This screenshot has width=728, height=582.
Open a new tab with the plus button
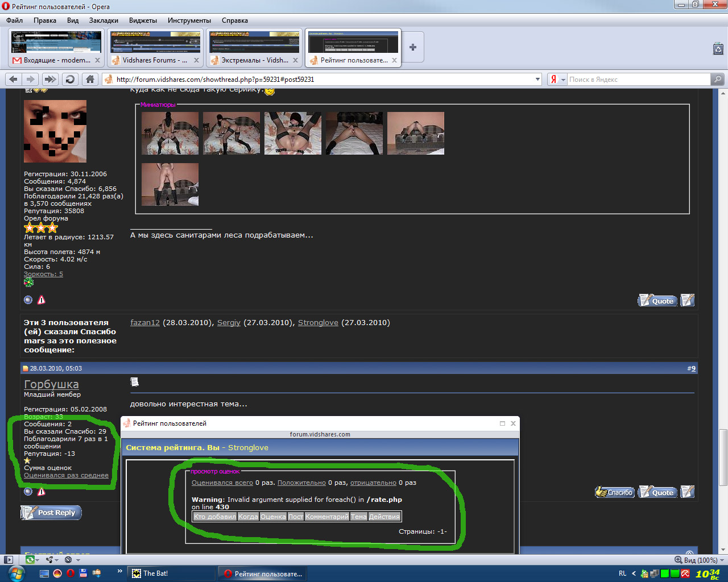(413, 47)
